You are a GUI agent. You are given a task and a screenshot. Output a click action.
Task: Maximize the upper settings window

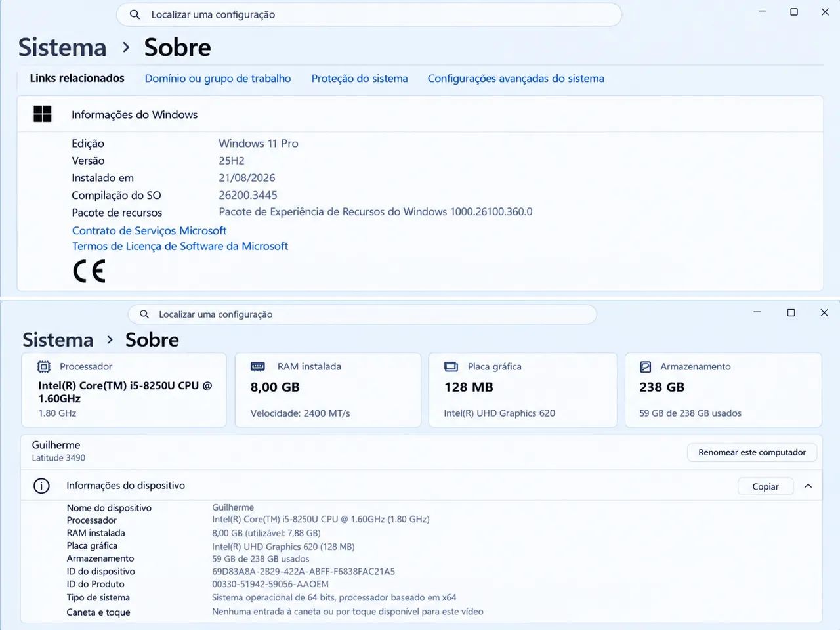coord(794,12)
